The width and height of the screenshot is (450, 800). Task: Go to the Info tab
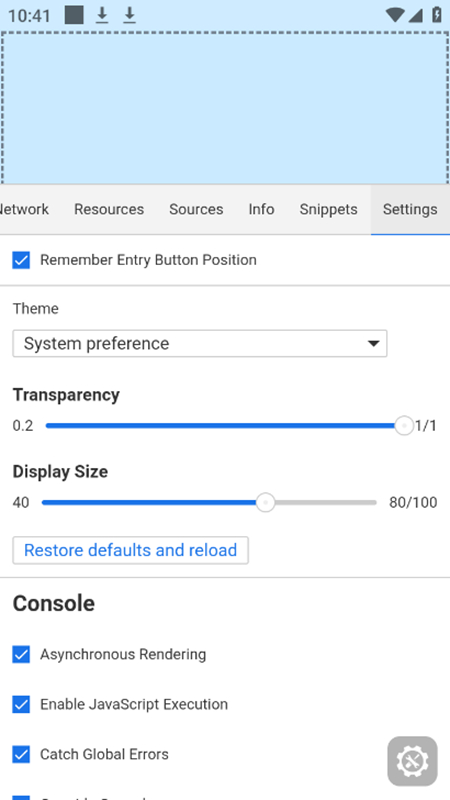262,209
